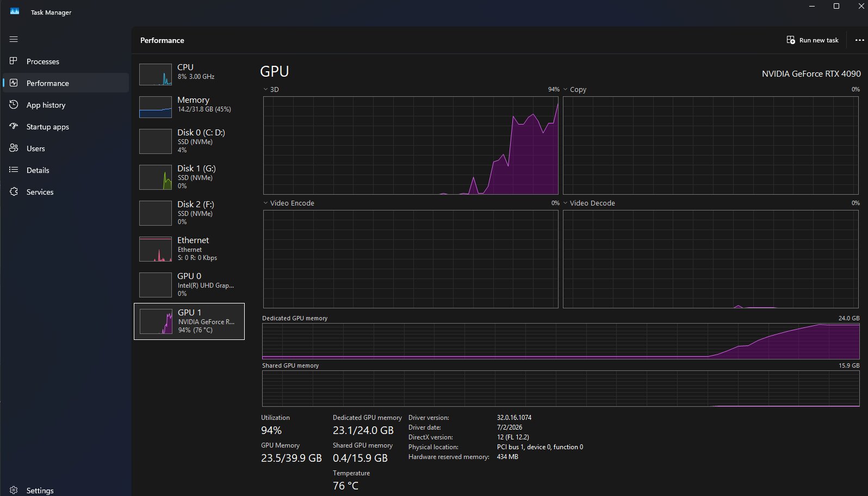Open the Video Encode graph dropdown

[265, 203]
